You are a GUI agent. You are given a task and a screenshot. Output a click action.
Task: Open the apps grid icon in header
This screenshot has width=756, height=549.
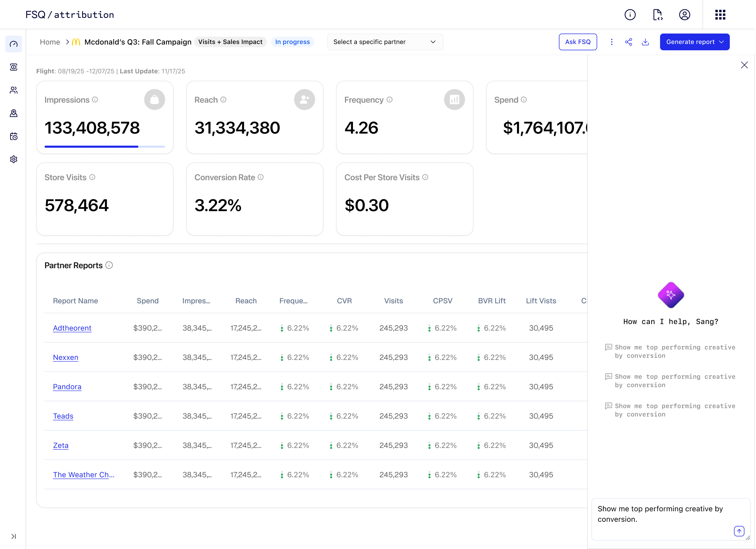tap(720, 15)
